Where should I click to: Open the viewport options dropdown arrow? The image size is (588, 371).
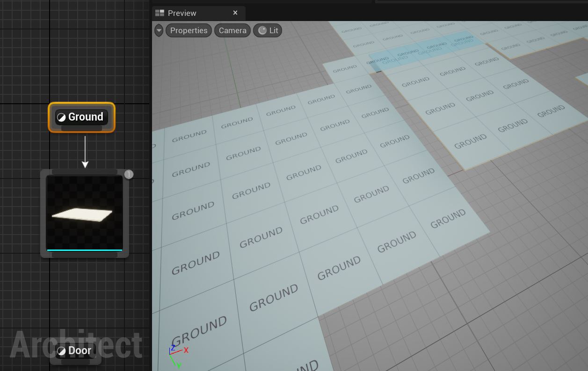[159, 30]
